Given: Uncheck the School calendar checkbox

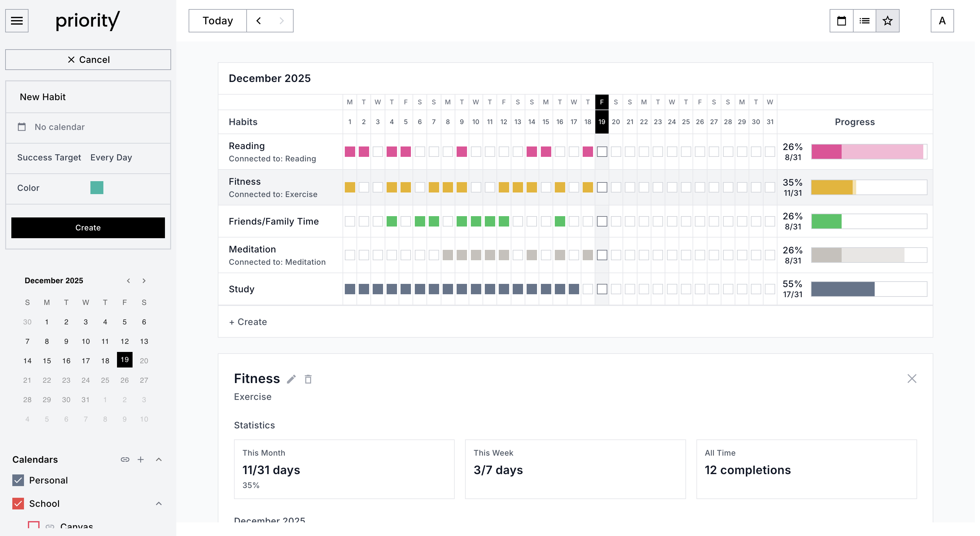Looking at the screenshot, I should click(x=18, y=503).
